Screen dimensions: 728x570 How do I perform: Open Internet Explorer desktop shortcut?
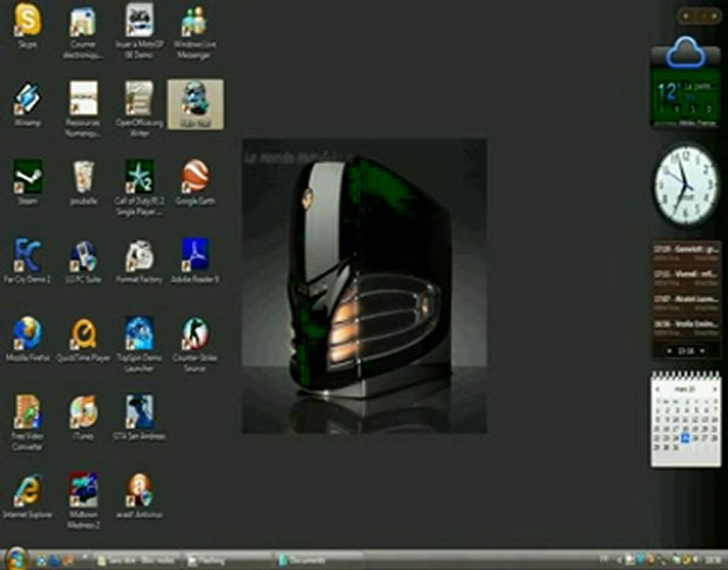coord(28,496)
